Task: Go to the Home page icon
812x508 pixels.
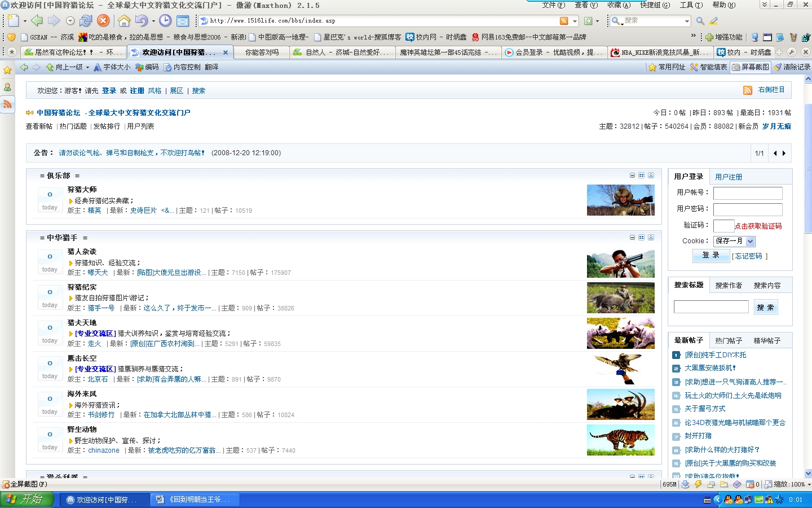Action: [124, 21]
